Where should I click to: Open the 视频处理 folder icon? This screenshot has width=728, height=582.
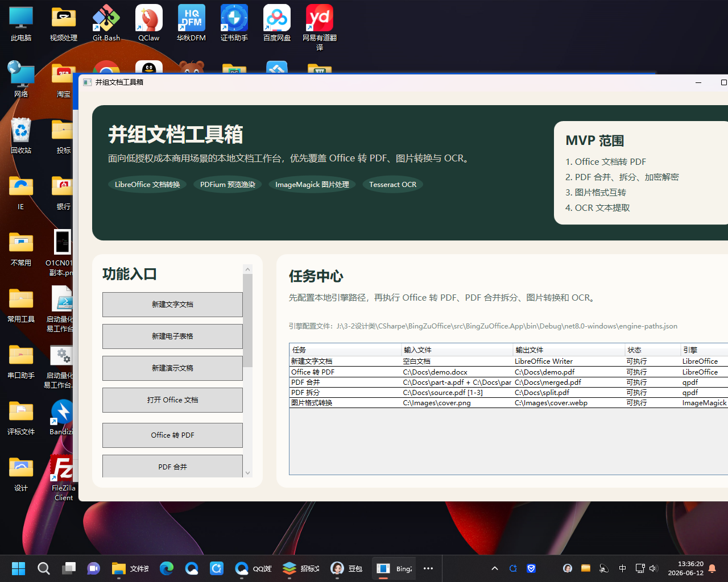tap(64, 23)
